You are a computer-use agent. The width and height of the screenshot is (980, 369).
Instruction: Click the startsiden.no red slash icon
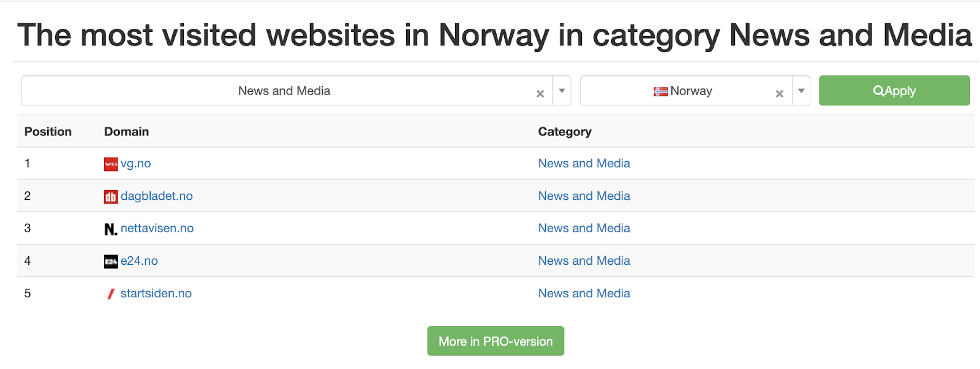(111, 294)
